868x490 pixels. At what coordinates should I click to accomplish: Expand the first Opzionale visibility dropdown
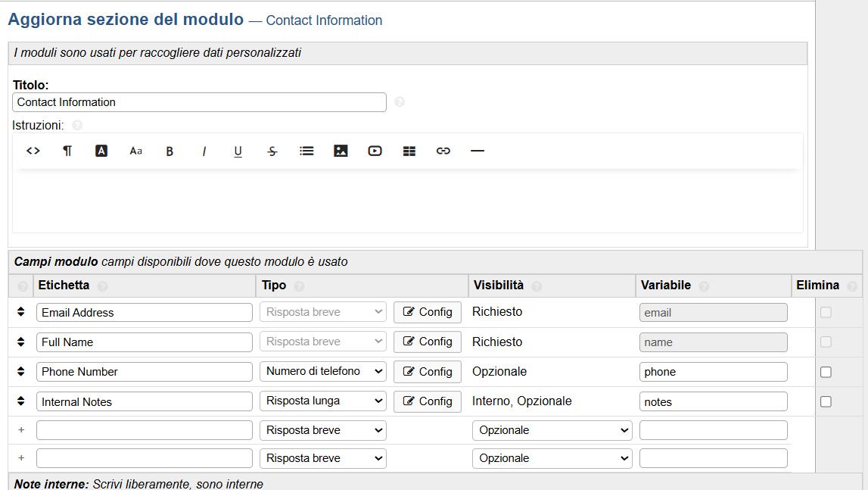point(552,430)
